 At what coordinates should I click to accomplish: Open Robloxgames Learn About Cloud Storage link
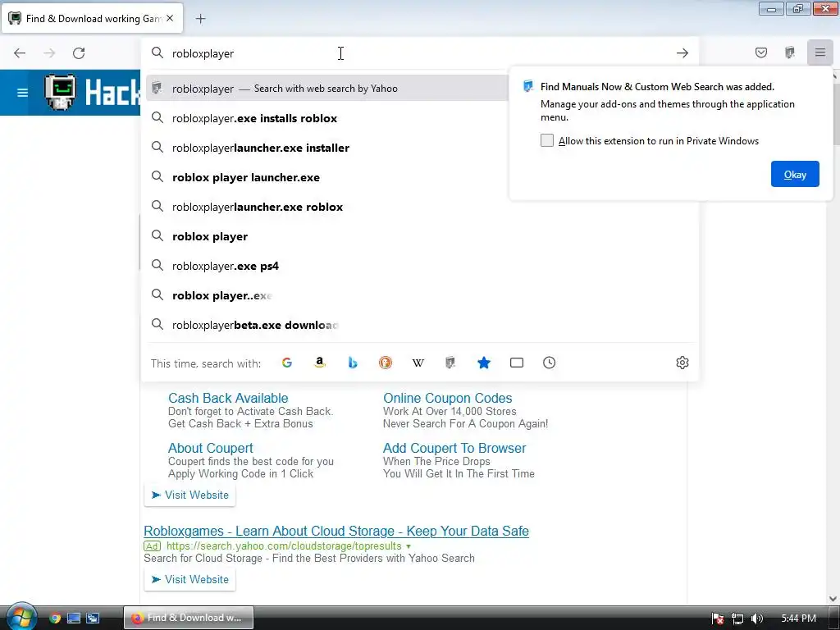point(336,531)
